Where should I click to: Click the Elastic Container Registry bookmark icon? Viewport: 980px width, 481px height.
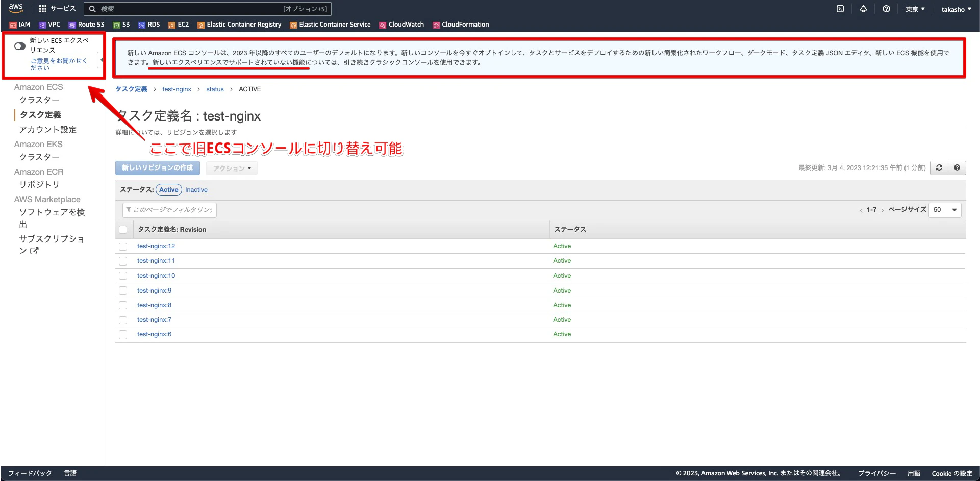coord(201,25)
